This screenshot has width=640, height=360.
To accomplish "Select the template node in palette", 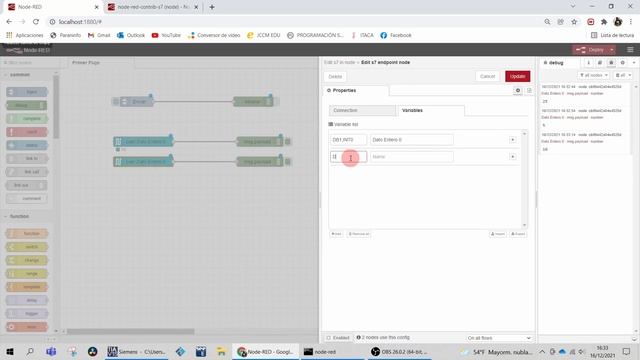I will (27, 287).
